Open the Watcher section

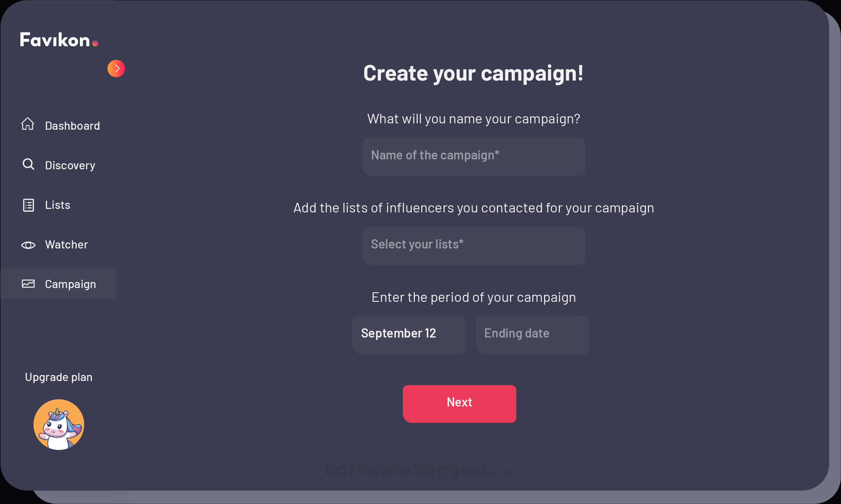coord(66,244)
